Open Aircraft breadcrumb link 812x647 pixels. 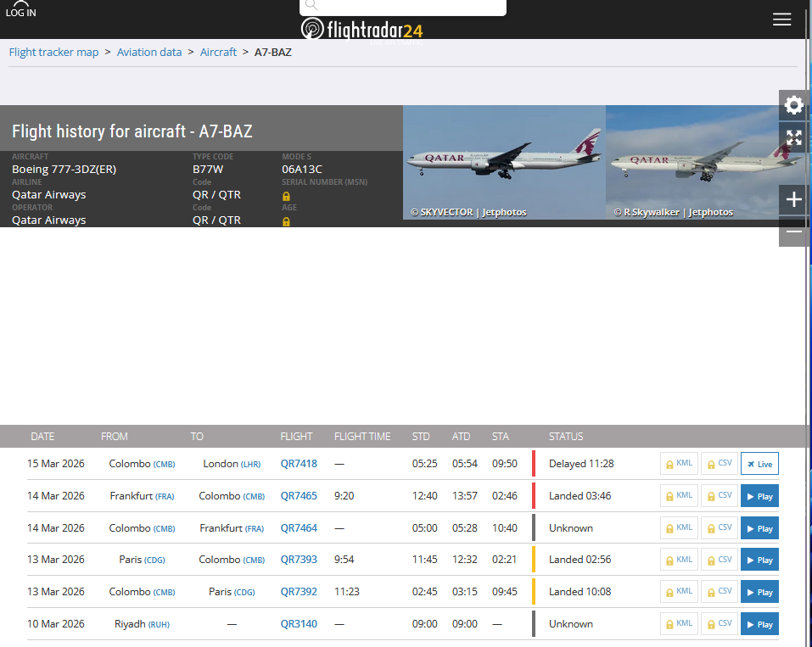click(x=218, y=53)
